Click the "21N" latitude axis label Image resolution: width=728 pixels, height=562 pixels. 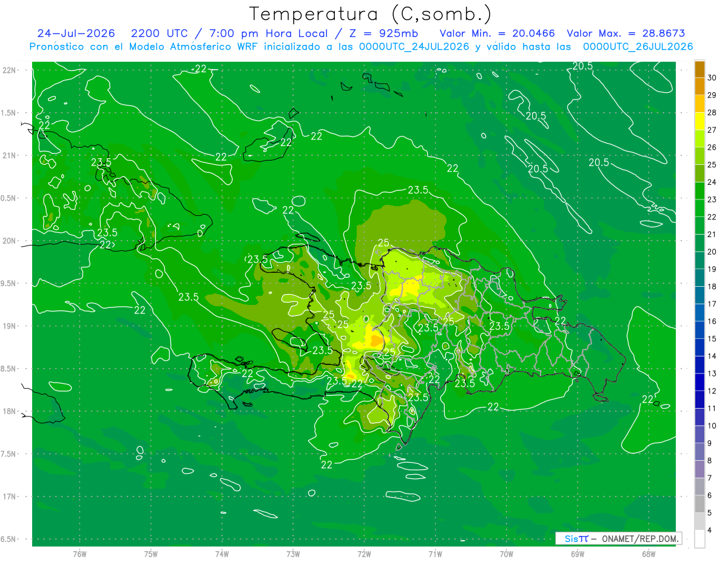[10, 156]
